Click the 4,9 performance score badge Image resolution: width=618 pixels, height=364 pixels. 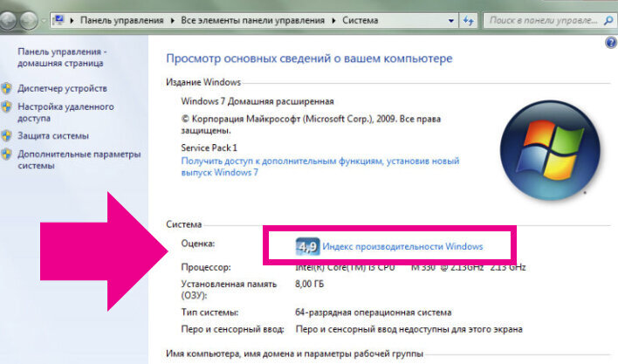pyautogui.click(x=307, y=247)
